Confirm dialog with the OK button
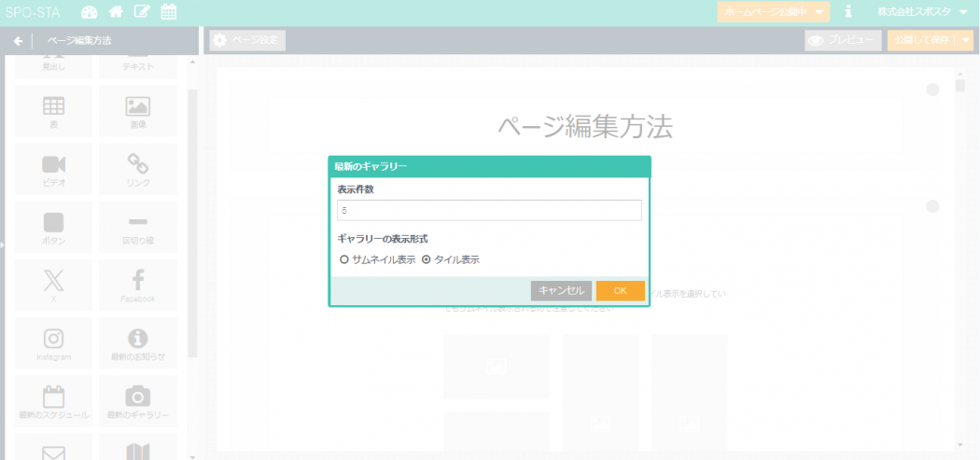This screenshot has width=980, height=460. point(620,291)
